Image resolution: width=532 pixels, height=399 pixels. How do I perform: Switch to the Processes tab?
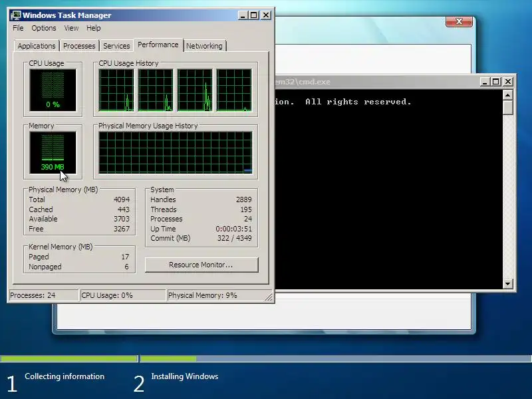tap(79, 46)
